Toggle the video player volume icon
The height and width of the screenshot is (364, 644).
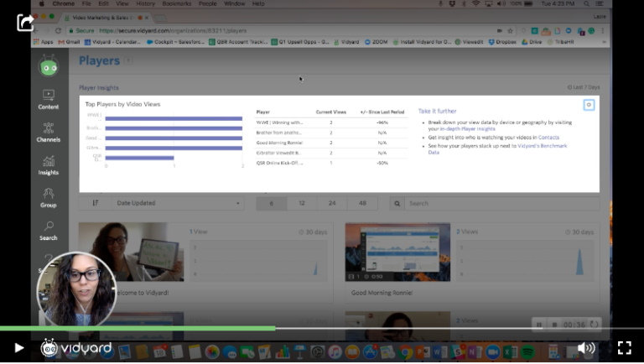coord(586,348)
